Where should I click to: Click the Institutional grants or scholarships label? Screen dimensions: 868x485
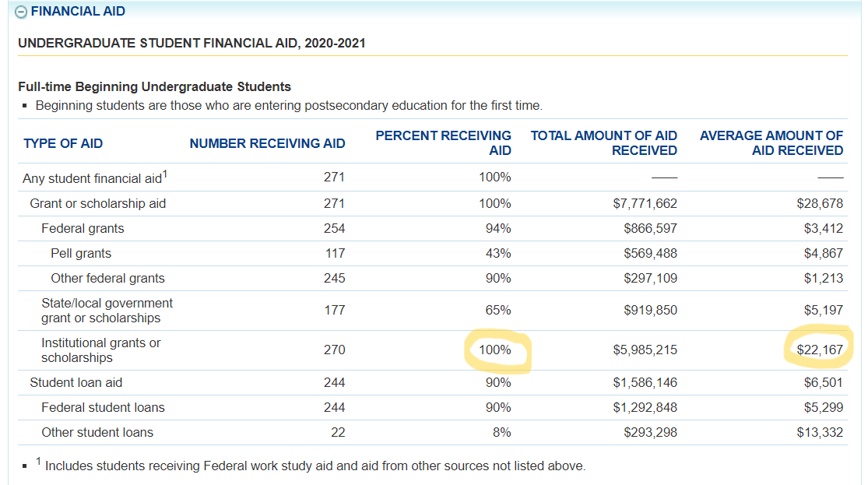[100, 350]
